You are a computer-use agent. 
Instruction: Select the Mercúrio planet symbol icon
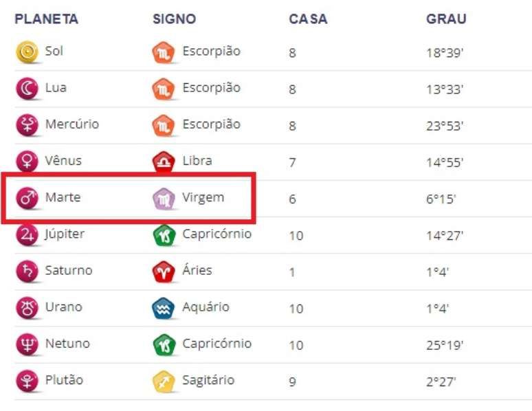point(27,126)
